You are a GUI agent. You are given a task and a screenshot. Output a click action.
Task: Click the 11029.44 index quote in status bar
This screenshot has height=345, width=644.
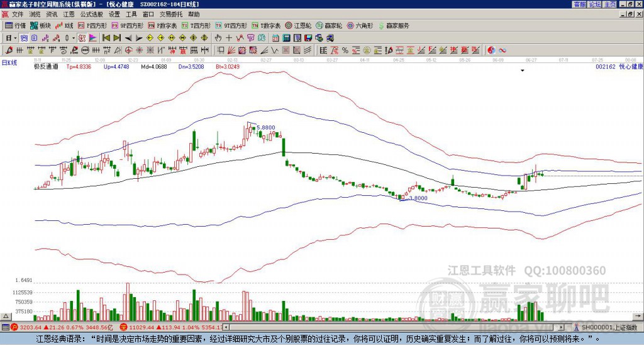click(140, 327)
